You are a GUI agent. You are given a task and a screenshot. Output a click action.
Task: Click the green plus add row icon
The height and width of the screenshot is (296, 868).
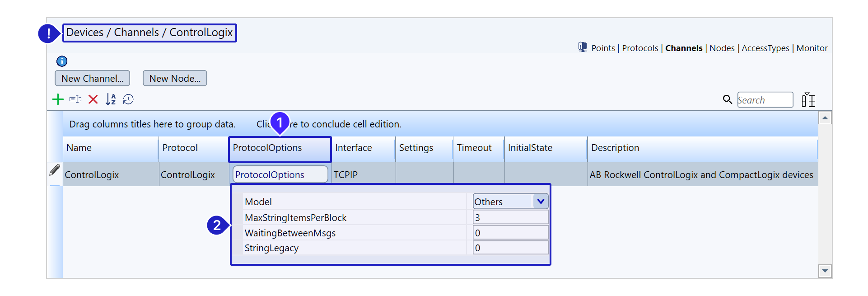[x=58, y=99]
